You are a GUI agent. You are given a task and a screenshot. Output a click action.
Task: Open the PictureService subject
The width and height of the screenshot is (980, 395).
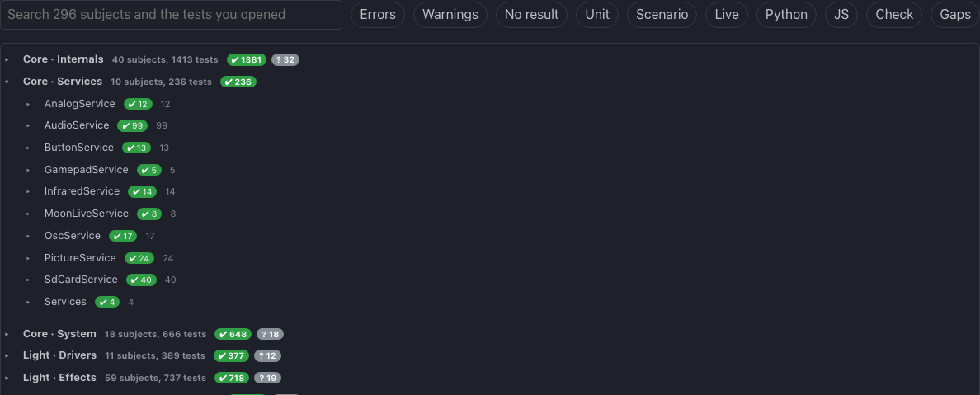[x=80, y=257]
